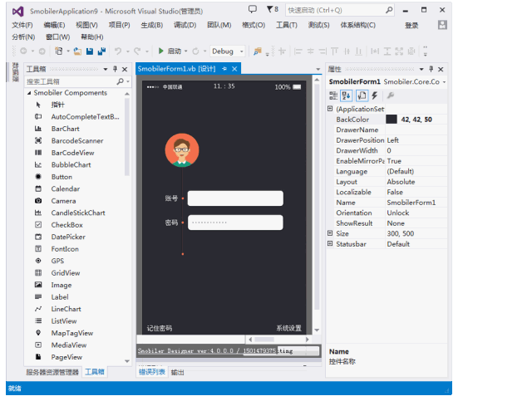Collapse the Smobiler Compoments group
Image resolution: width=532 pixels, height=401 pixels.
tap(29, 93)
